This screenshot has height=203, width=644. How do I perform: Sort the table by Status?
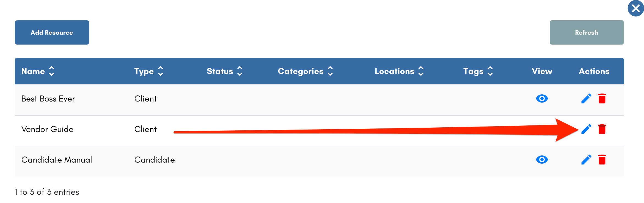(225, 71)
